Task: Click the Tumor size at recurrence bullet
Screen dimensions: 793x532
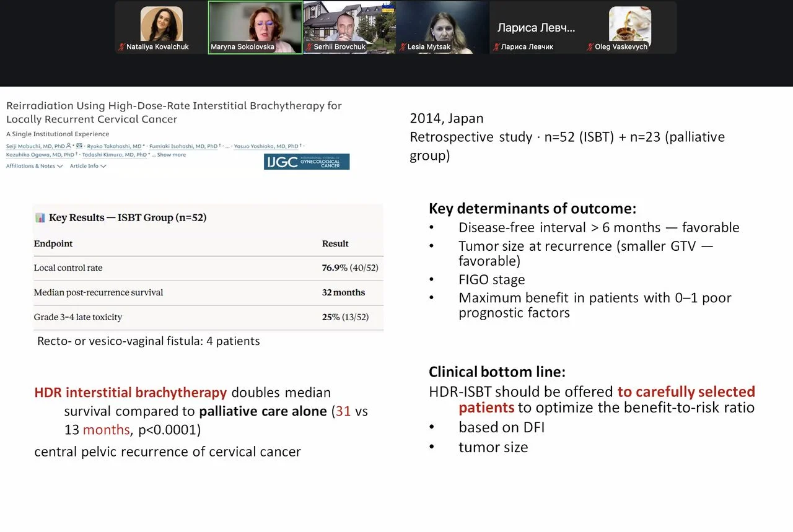Action: point(585,253)
